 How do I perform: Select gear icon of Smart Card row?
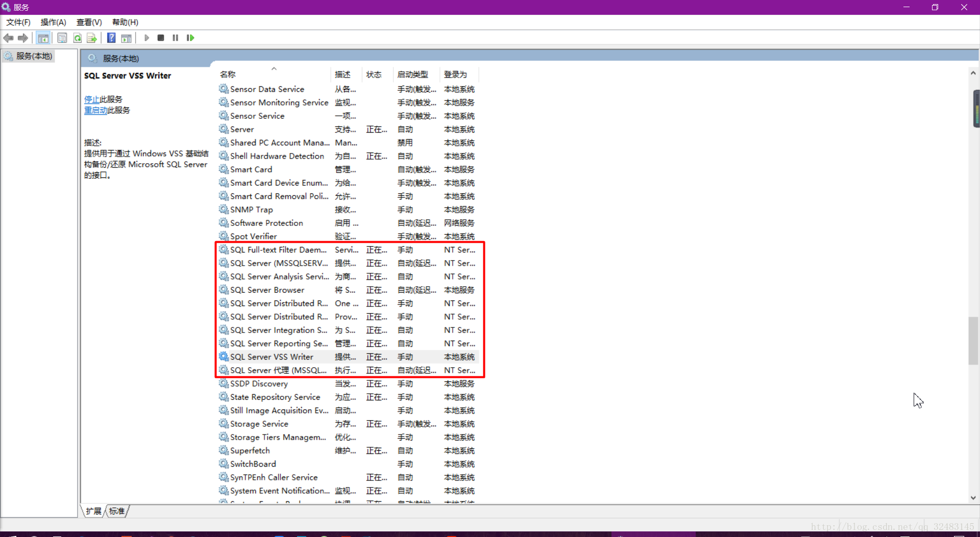[x=224, y=169]
